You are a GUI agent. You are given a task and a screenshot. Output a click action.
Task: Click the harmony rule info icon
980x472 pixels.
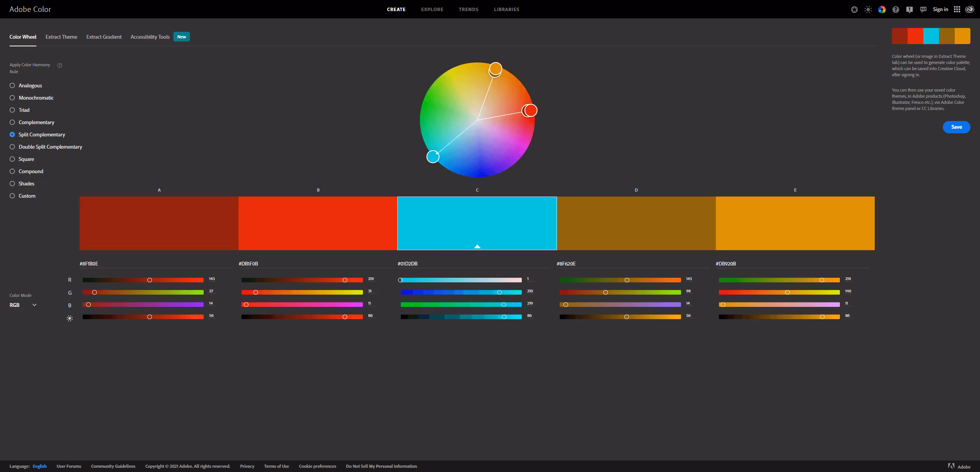60,66
